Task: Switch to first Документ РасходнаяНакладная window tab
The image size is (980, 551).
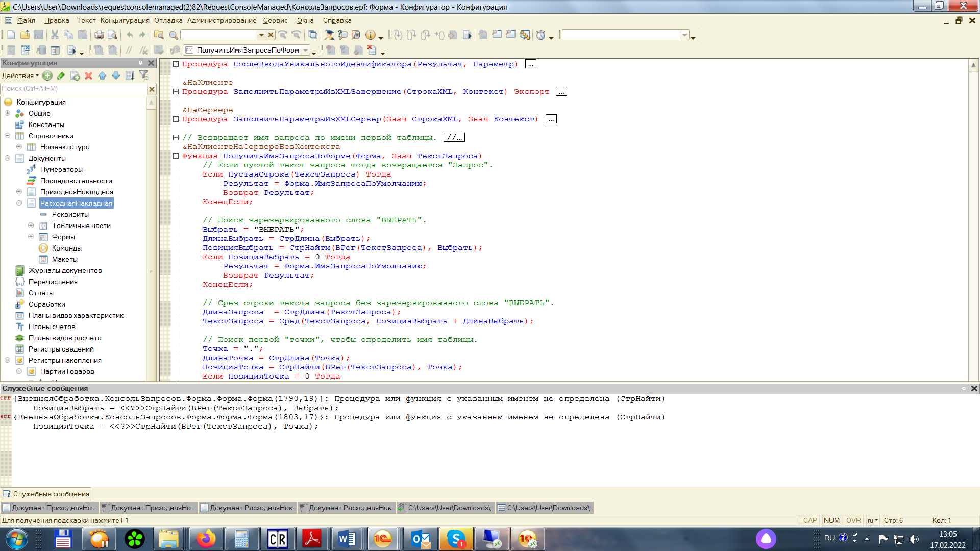Action: pos(248,508)
